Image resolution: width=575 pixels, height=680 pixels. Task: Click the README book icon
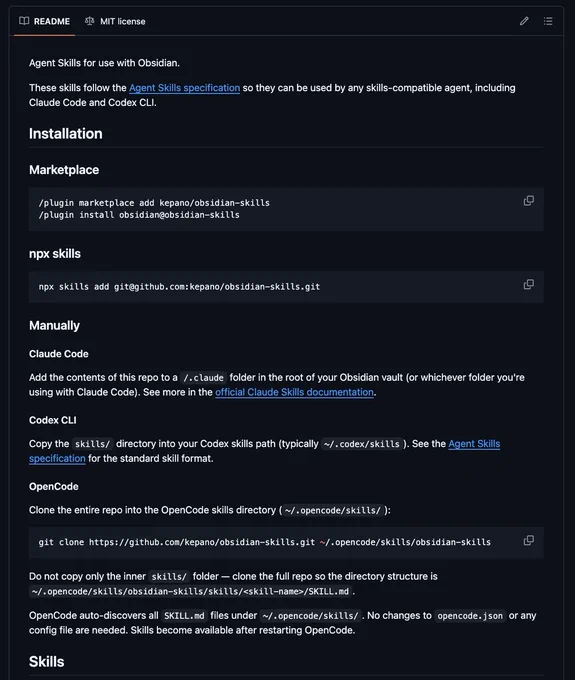point(24,21)
